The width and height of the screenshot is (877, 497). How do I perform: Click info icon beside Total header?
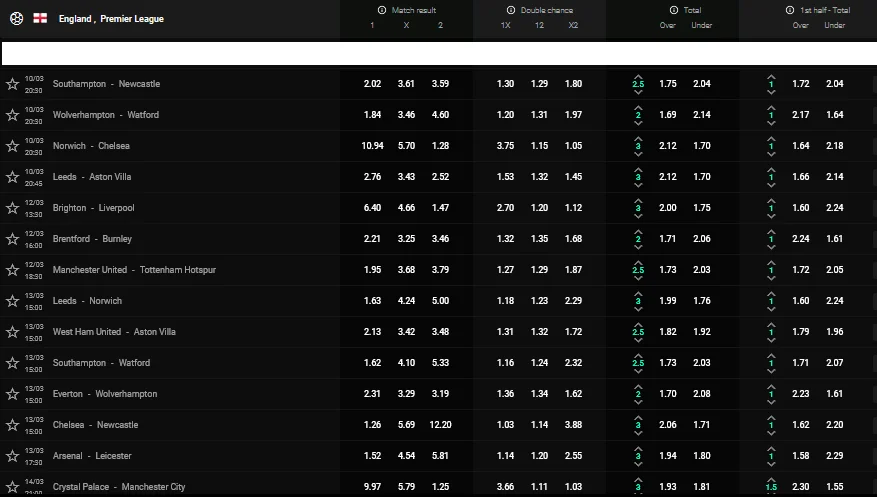tap(669, 10)
